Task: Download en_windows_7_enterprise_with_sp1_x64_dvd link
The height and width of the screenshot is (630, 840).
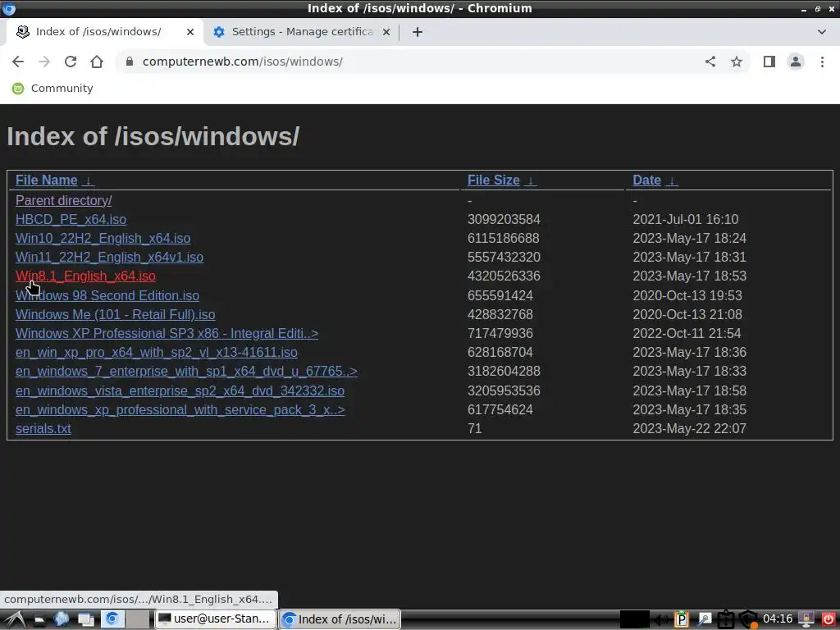Action: click(186, 372)
